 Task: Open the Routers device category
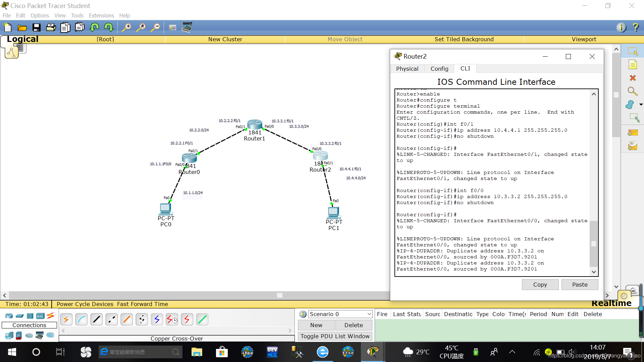click(9, 316)
